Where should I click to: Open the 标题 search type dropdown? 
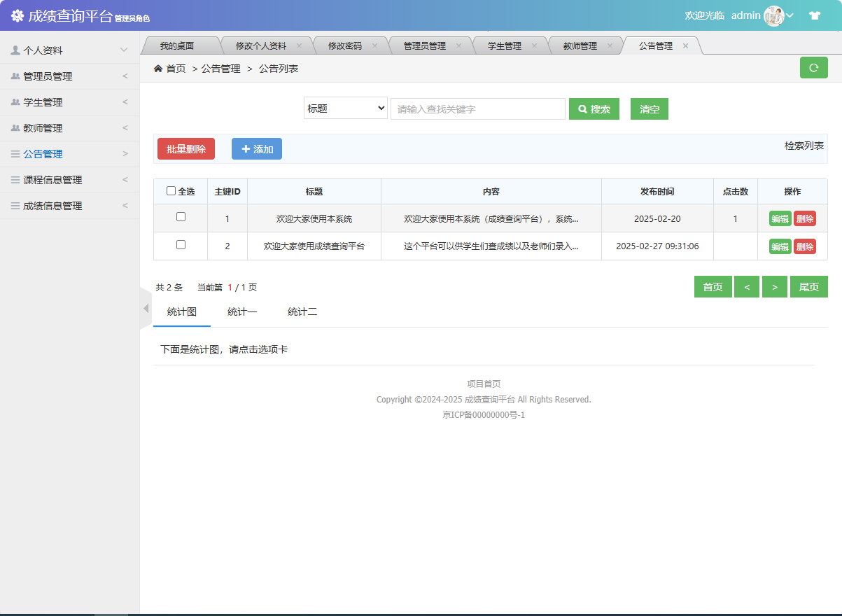[345, 108]
